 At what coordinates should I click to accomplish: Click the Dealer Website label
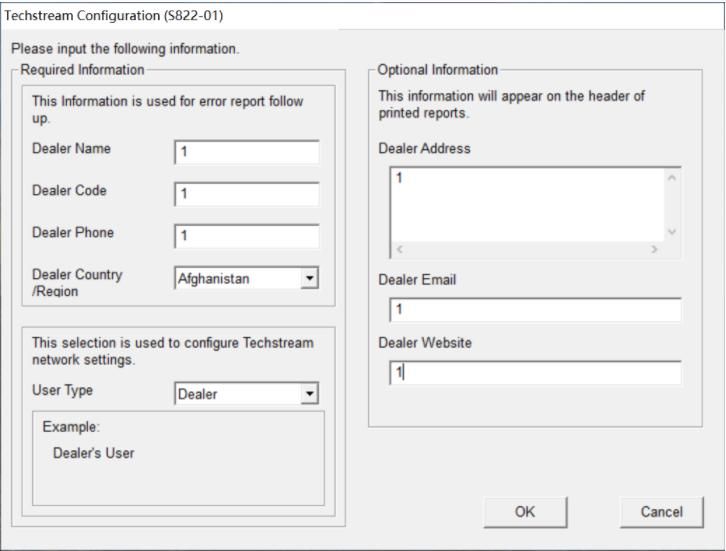point(425,343)
